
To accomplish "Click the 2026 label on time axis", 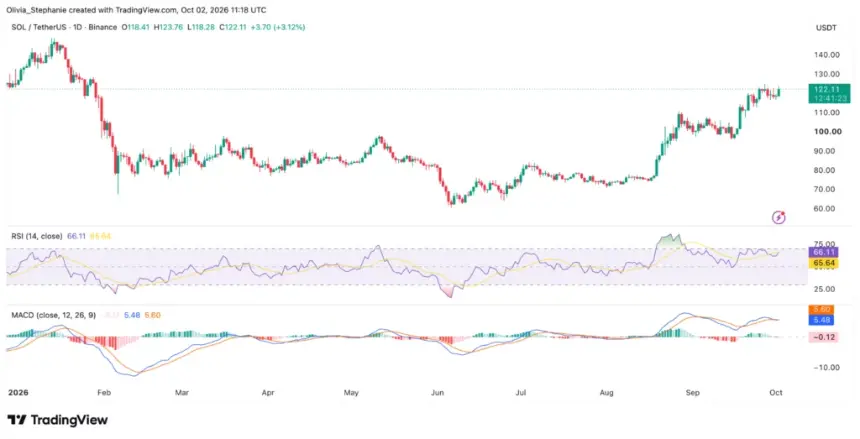I will tap(18, 393).
